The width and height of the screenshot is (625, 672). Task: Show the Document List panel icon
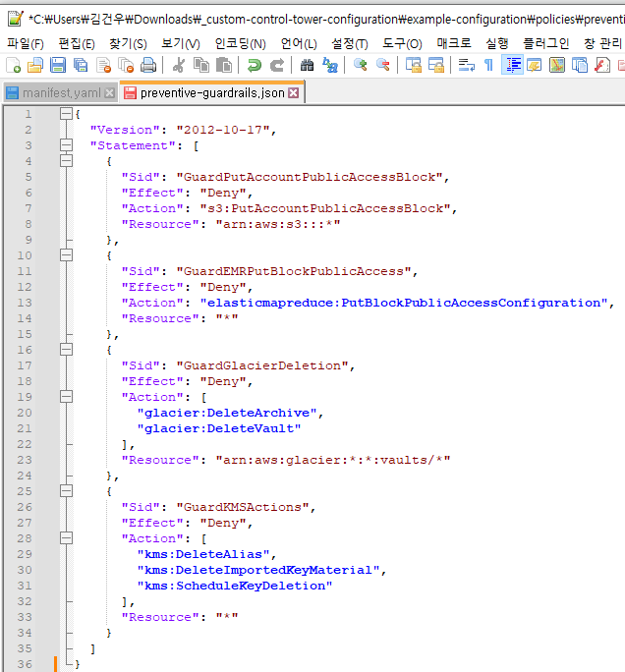tap(580, 65)
